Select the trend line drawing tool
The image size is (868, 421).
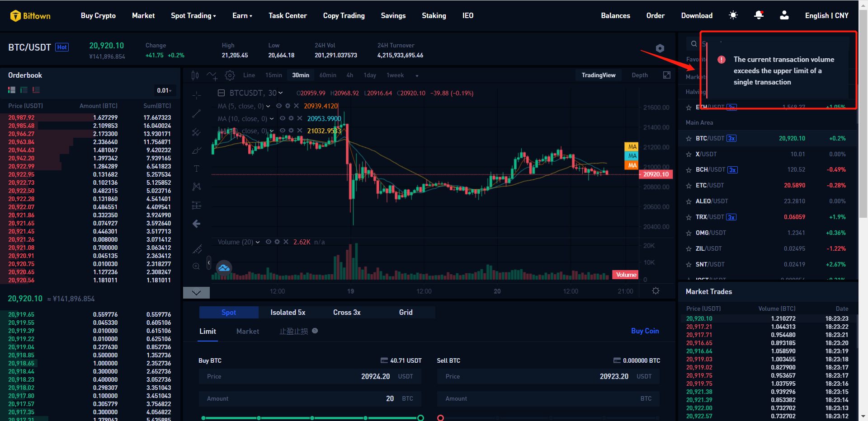pyautogui.click(x=196, y=114)
